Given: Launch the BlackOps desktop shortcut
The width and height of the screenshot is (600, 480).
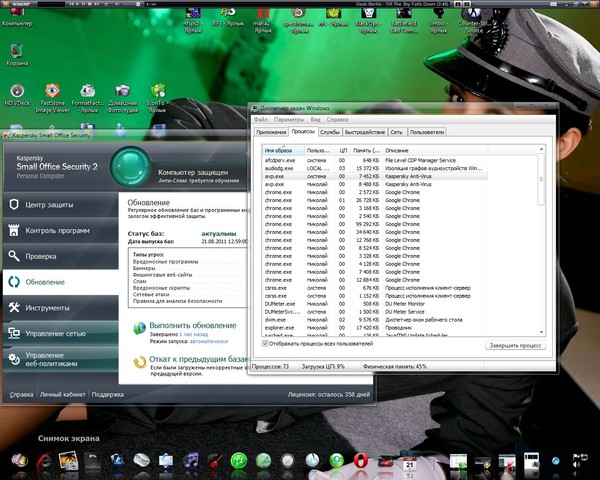Looking at the screenshot, I should tap(368, 20).
